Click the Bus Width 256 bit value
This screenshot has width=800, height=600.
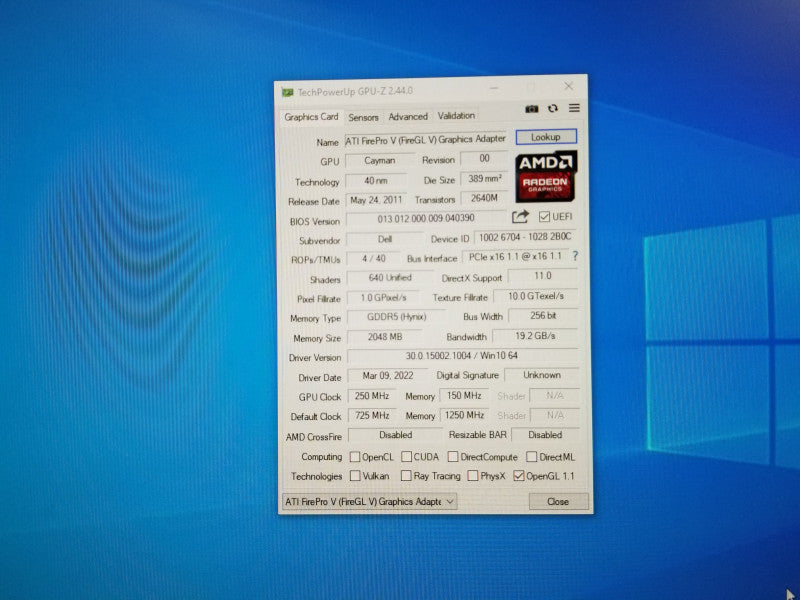(x=543, y=315)
